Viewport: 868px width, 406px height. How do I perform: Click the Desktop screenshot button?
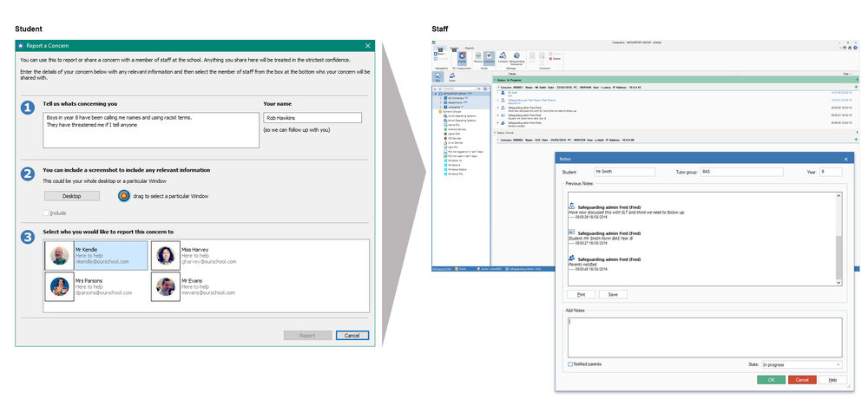pos(72,196)
